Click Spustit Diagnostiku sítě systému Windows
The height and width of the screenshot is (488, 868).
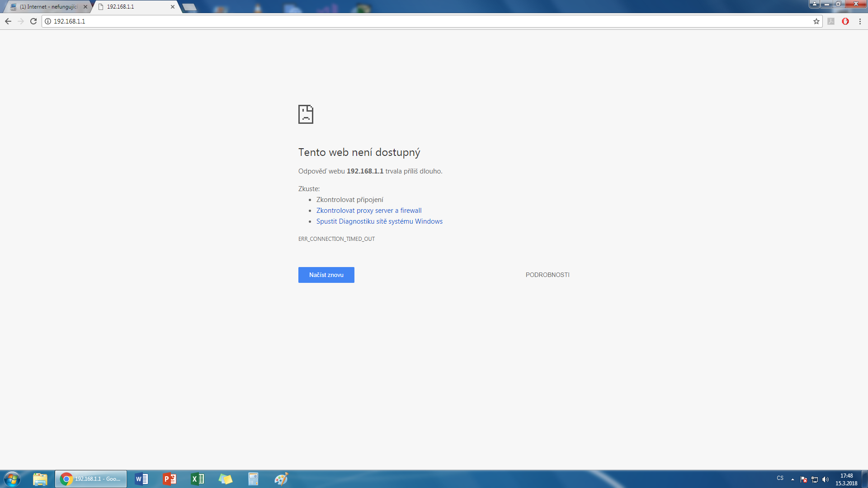(x=379, y=221)
